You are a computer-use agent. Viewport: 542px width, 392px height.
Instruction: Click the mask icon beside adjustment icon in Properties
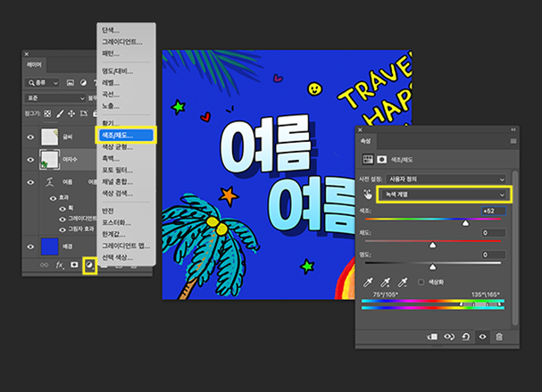click(x=381, y=159)
